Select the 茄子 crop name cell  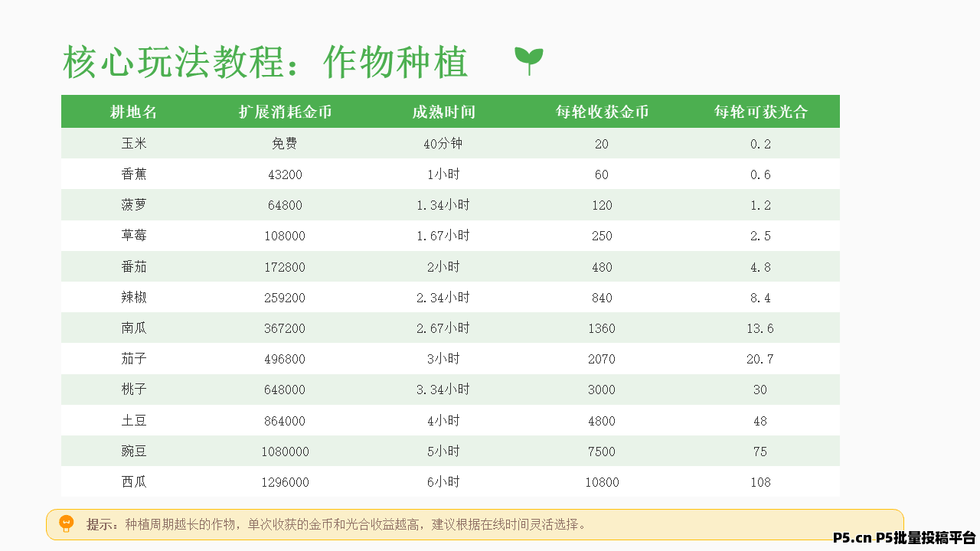tap(134, 359)
